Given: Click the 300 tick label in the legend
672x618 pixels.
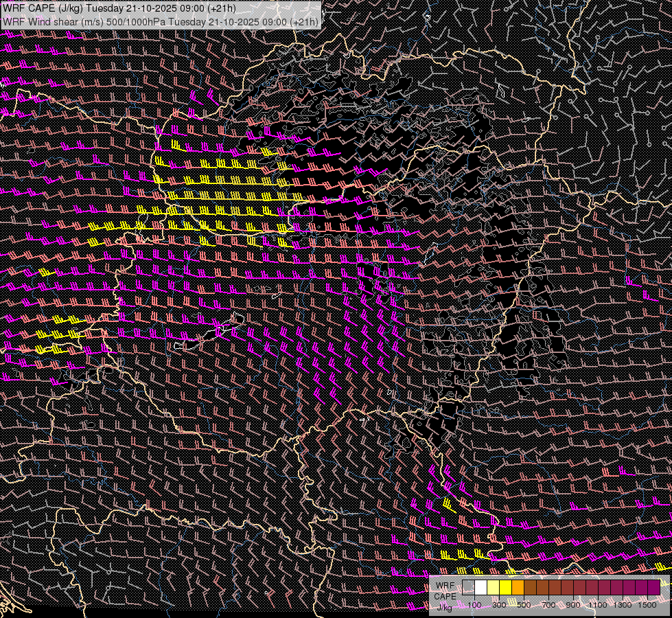Looking at the screenshot, I should point(499,605).
